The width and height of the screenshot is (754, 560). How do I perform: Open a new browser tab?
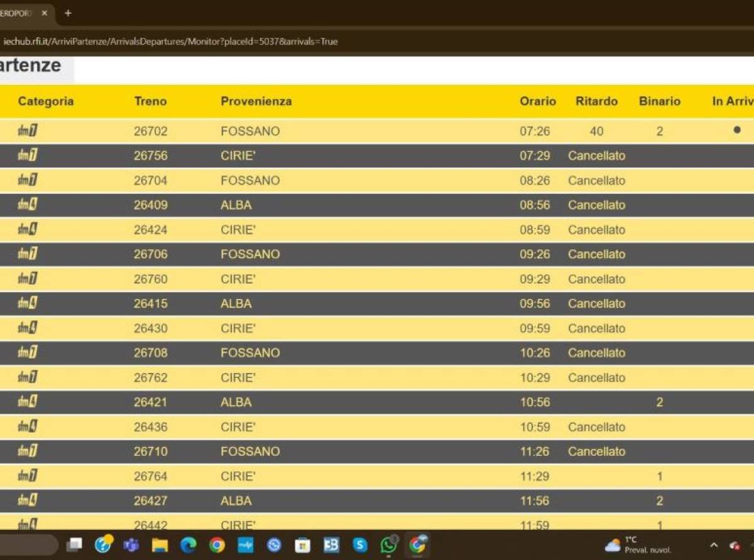pos(68,13)
